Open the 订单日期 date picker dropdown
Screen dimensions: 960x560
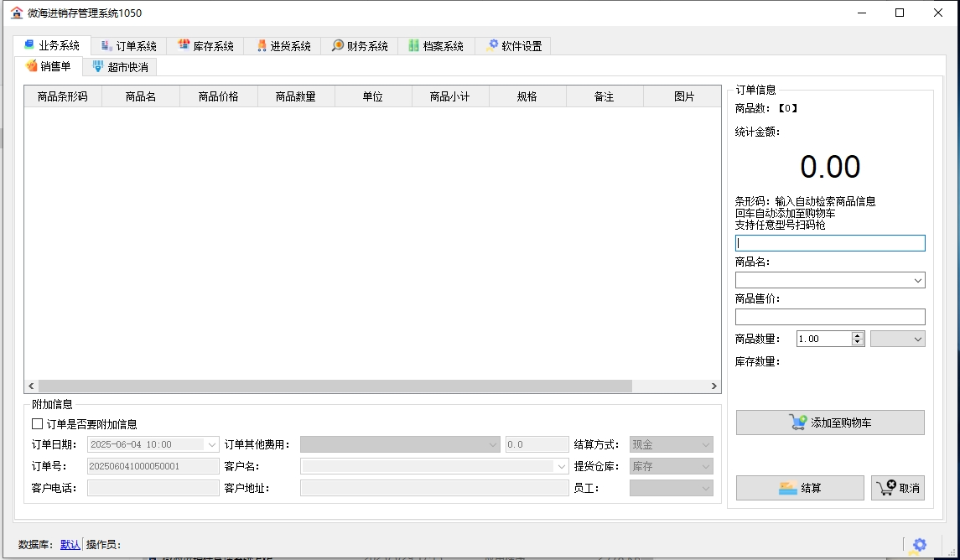212,444
